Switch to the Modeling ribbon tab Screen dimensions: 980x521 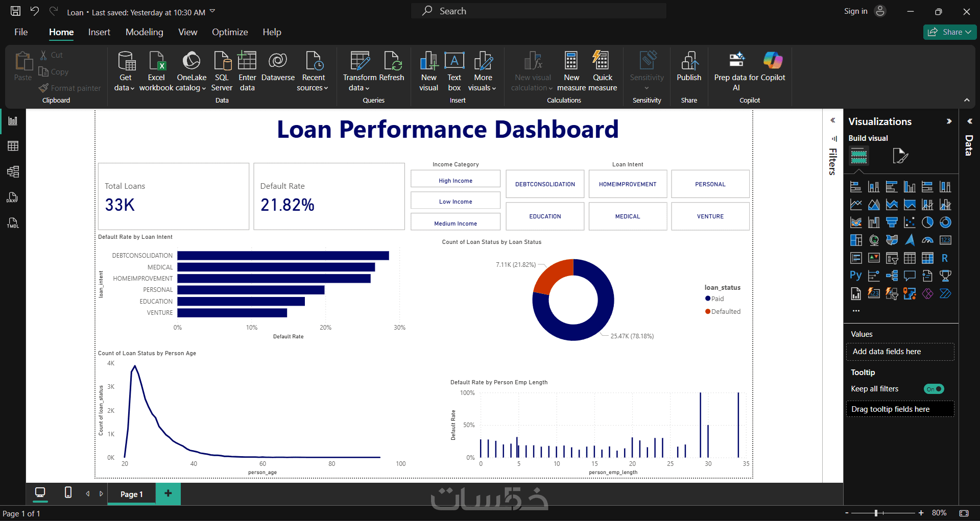(x=145, y=32)
